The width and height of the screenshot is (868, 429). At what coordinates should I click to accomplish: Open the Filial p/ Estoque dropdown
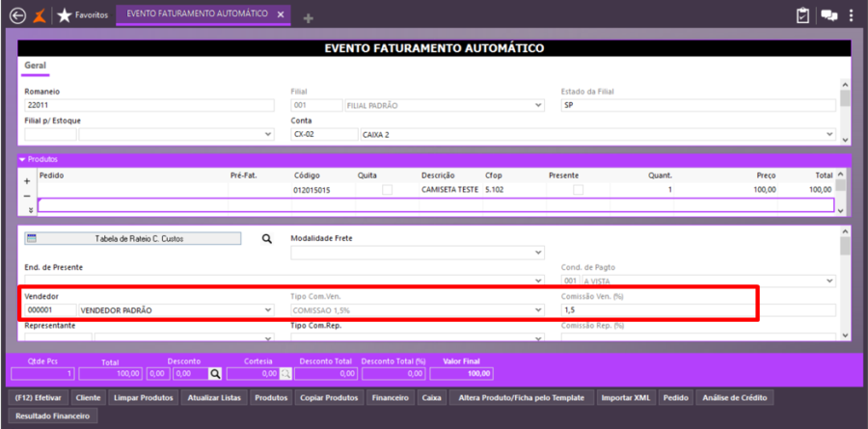[268, 134]
